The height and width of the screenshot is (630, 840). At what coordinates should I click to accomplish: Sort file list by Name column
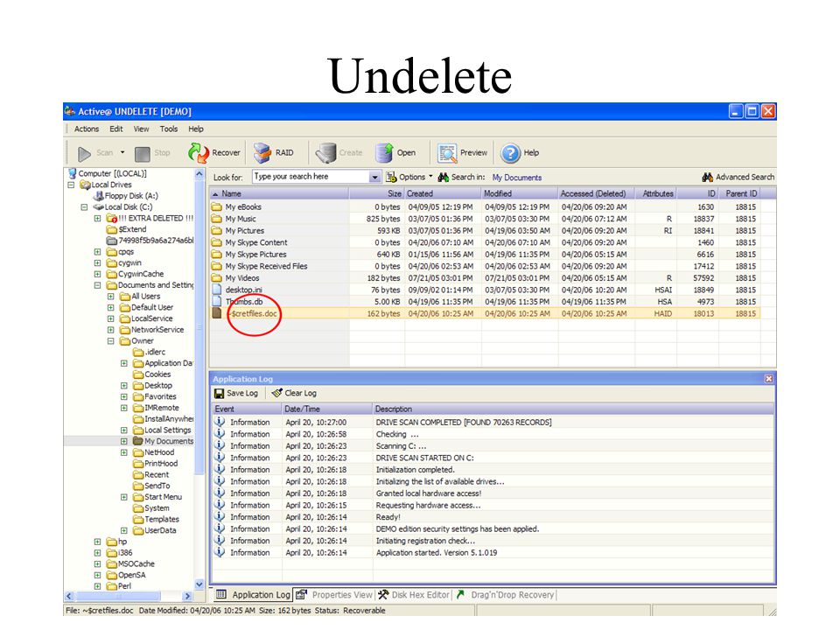tap(280, 193)
